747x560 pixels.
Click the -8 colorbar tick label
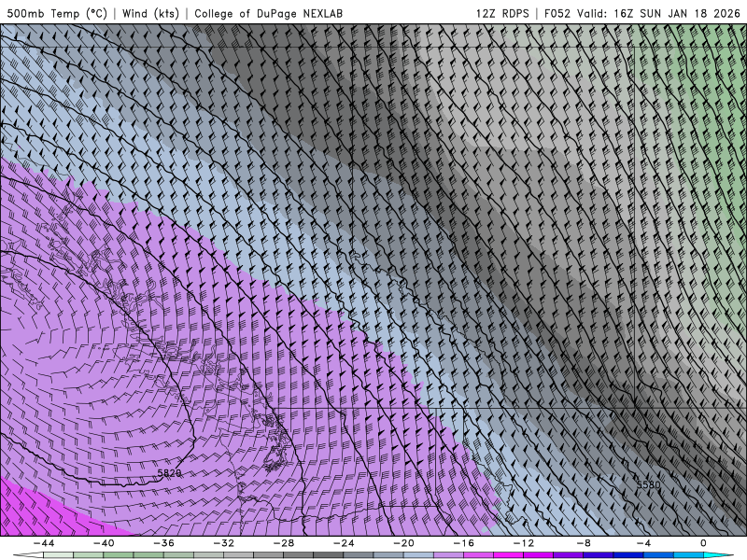pyautogui.click(x=584, y=543)
